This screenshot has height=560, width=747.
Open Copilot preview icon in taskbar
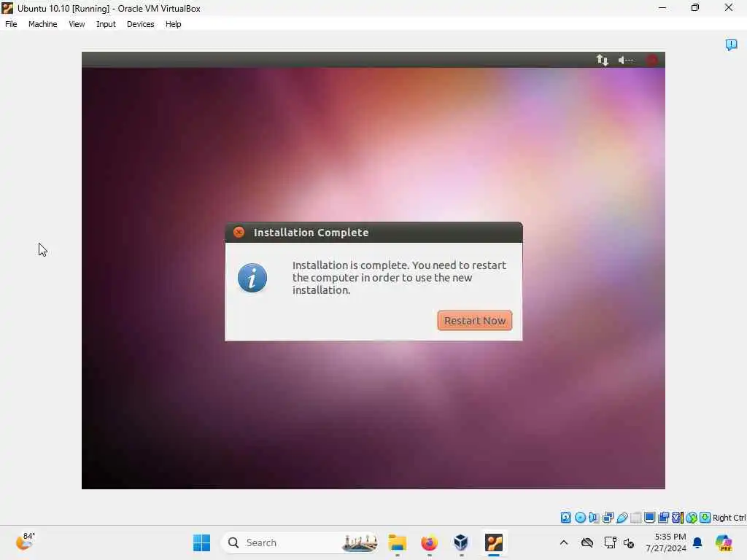[x=724, y=542]
